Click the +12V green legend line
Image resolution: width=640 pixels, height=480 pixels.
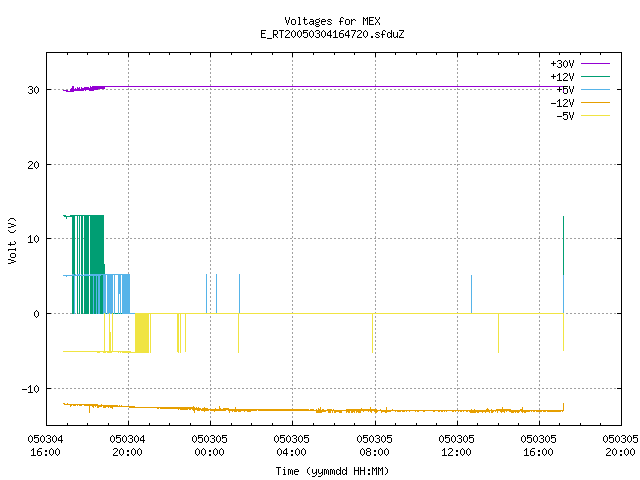tap(595, 76)
